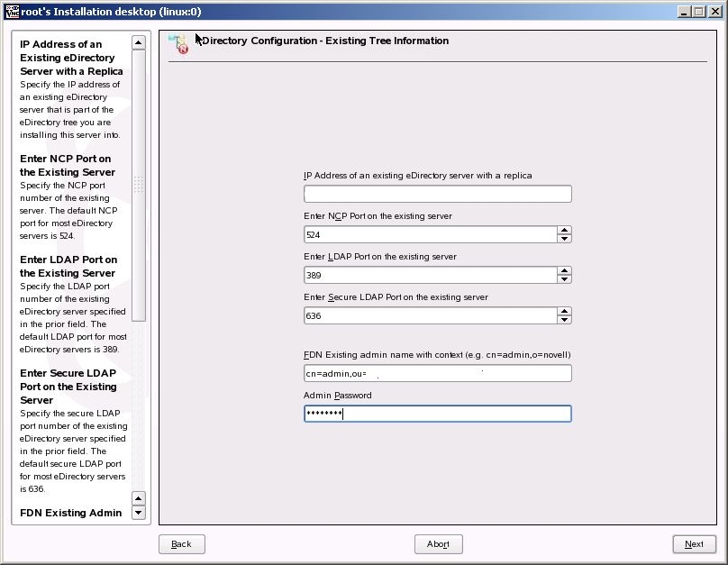Raise the Secure LDAP port number
The height and width of the screenshot is (565, 728).
(564, 312)
